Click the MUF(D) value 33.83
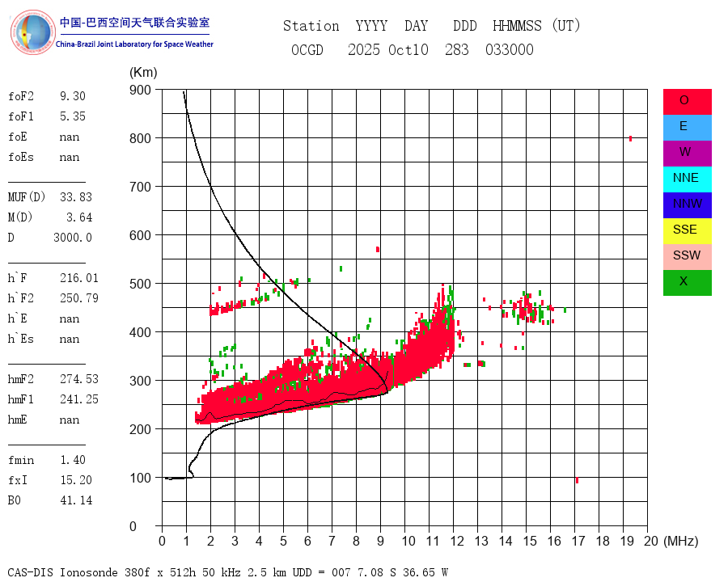728x582 pixels. coord(76,197)
